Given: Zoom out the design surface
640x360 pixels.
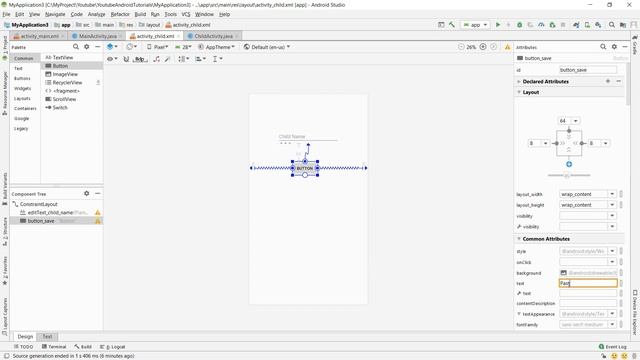Looking at the screenshot, I should coord(461,47).
